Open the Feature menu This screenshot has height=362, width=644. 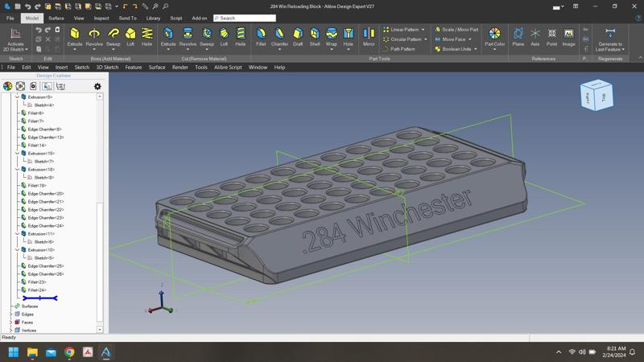pos(134,68)
